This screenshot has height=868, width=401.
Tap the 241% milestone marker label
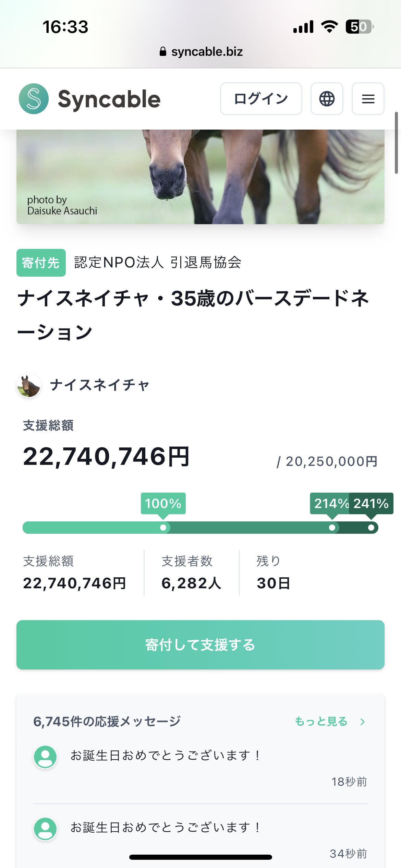[x=371, y=503]
